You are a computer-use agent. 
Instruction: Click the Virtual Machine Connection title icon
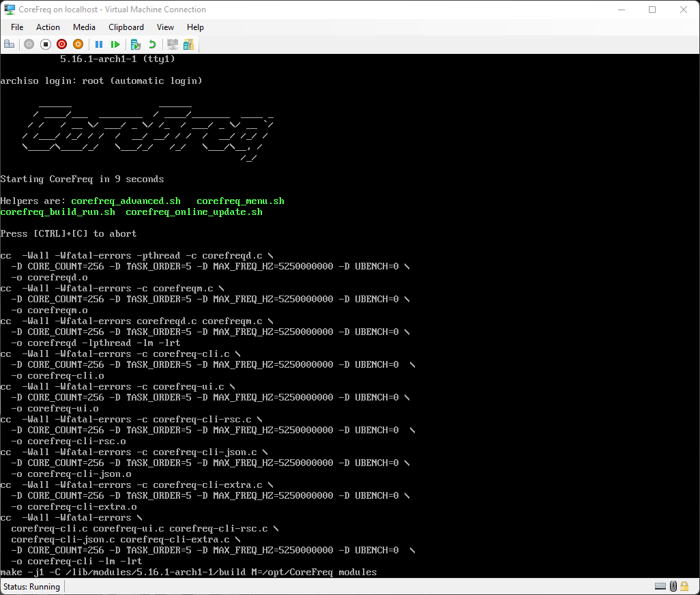[x=10, y=10]
